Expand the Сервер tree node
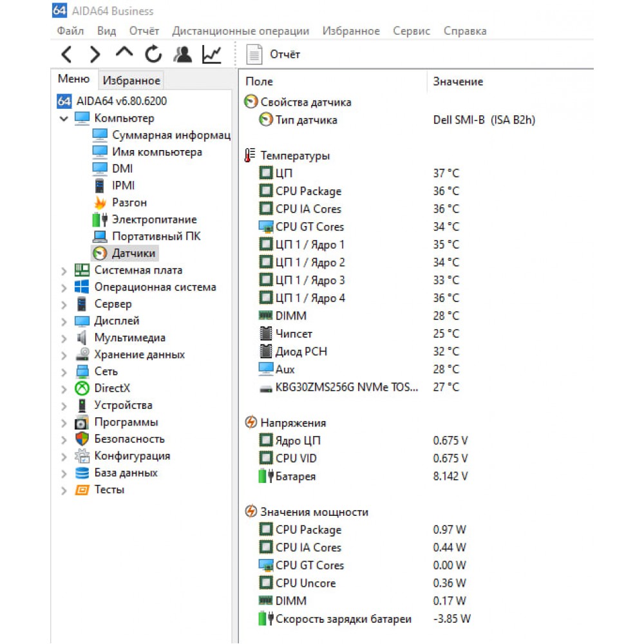The height and width of the screenshot is (644, 644). pyautogui.click(x=64, y=305)
